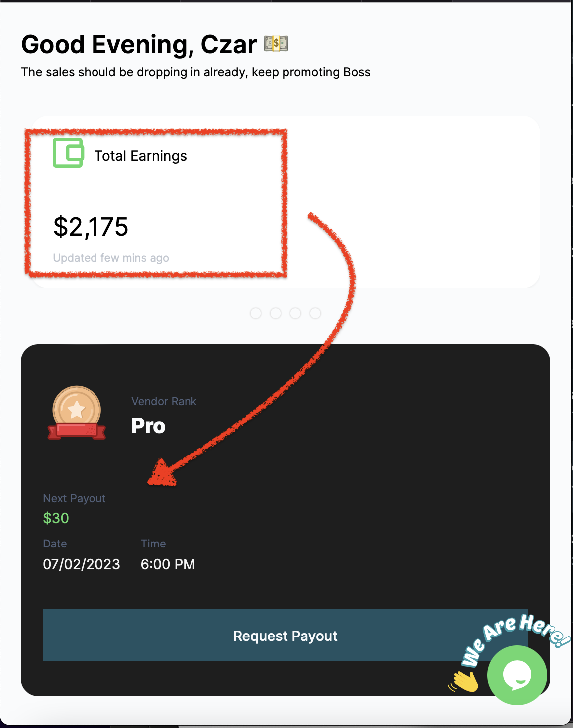This screenshot has height=728, width=573.
Task: Click the green wallet Total Earnings icon
Action: coord(68,153)
